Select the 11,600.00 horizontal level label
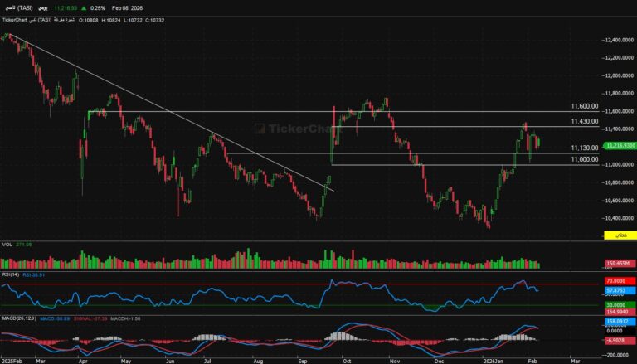The width and height of the screenshot is (637, 364). (584, 107)
